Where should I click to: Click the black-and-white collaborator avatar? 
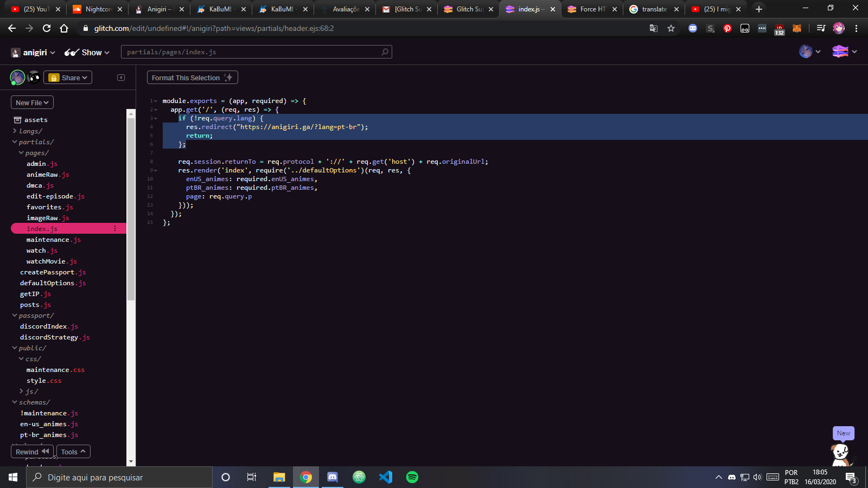point(34,77)
